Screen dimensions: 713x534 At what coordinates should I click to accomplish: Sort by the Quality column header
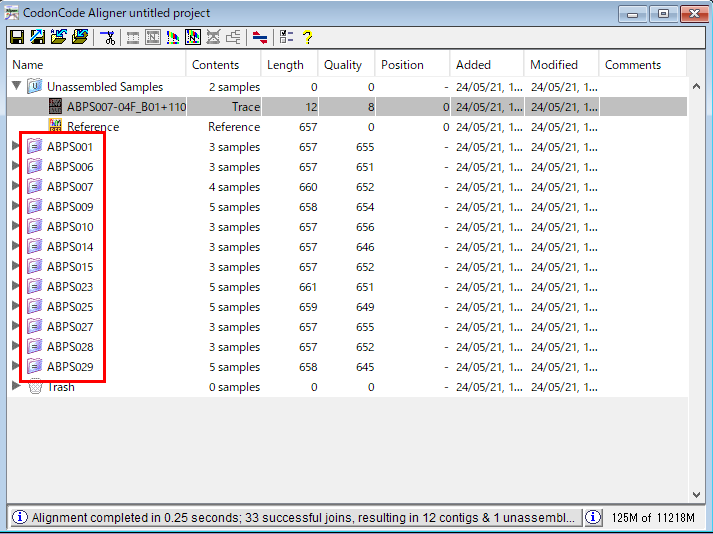pyautogui.click(x=343, y=65)
